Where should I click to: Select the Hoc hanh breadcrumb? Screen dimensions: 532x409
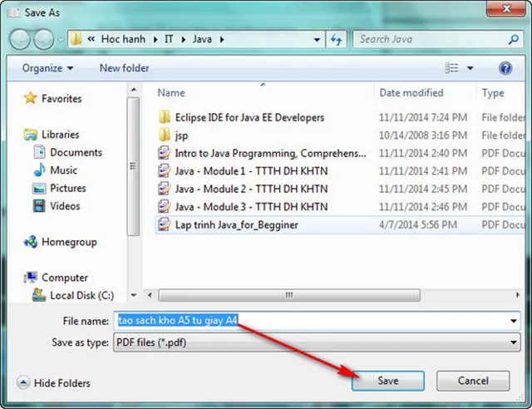click(123, 39)
